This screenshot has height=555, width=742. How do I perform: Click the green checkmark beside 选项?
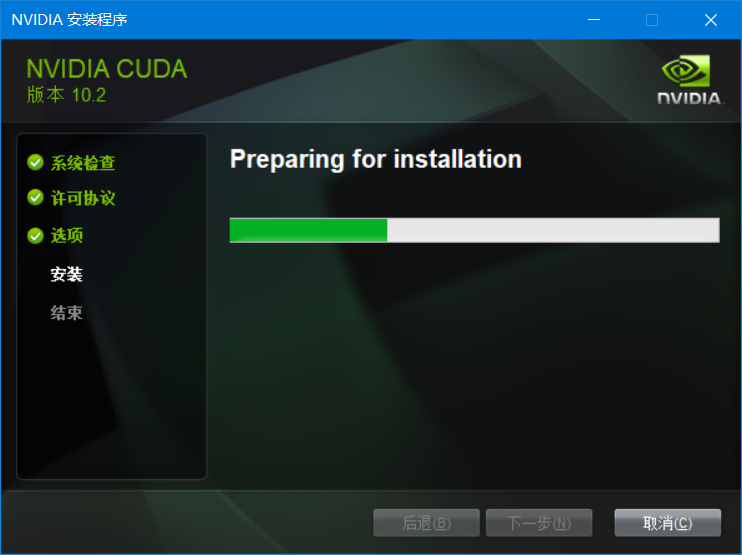click(35, 235)
